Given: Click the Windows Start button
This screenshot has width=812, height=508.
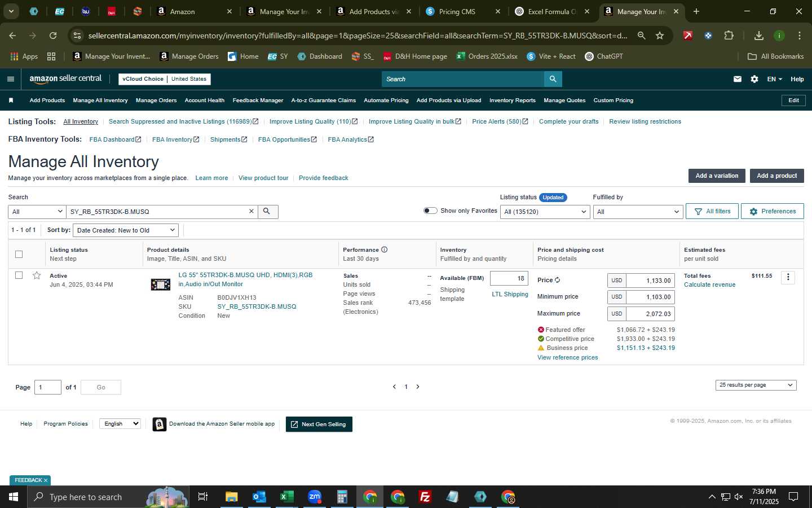Looking at the screenshot, I should [14, 497].
